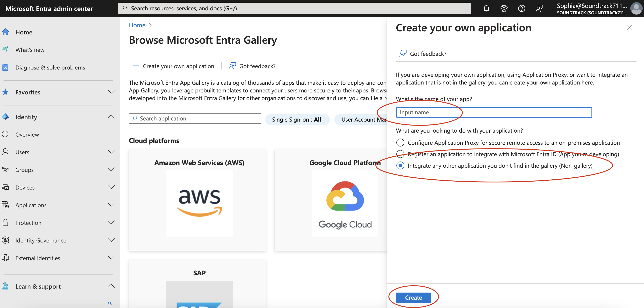The height and width of the screenshot is (308, 644).
Task: Click the feedback icon in the gallery toolbar
Action: point(232,66)
